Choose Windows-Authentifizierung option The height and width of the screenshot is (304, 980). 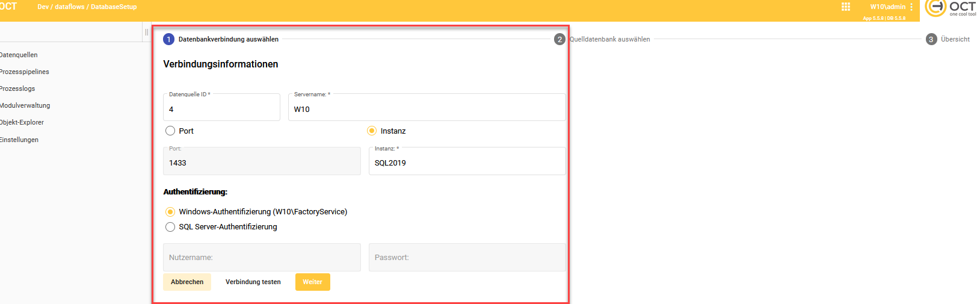pyautogui.click(x=170, y=212)
